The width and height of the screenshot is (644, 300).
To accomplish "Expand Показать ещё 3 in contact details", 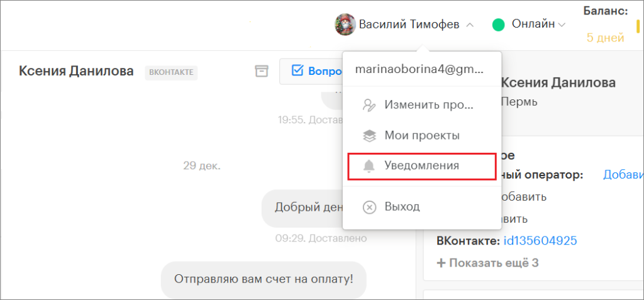I will [487, 263].
